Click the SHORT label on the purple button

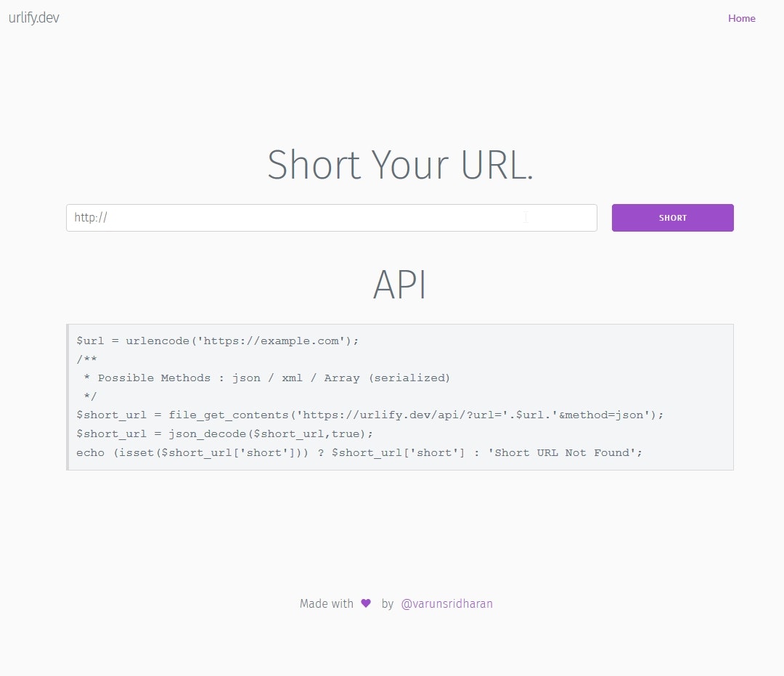[672, 217]
